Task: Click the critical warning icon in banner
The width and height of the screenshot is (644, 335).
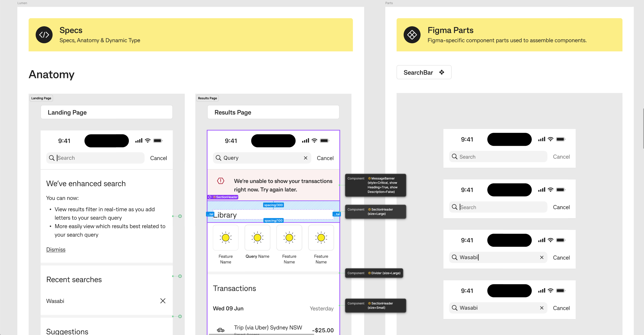Action: pos(220,181)
